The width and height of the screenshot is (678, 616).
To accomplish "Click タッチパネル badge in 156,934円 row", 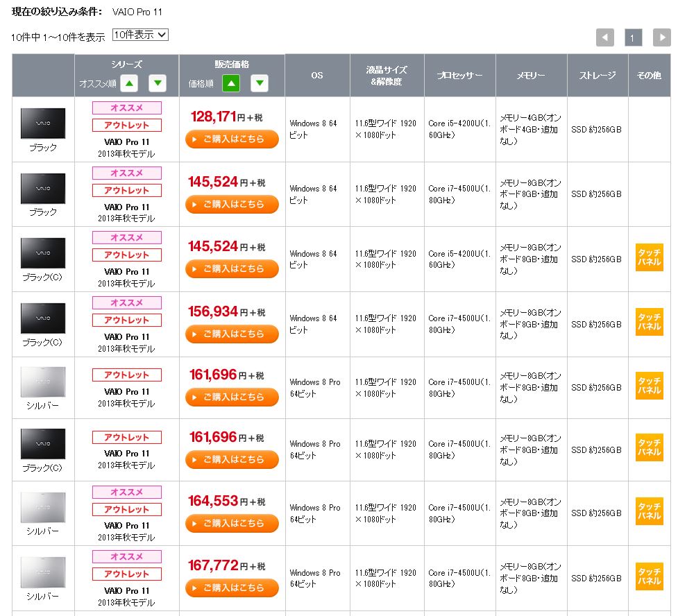I will pyautogui.click(x=649, y=322).
